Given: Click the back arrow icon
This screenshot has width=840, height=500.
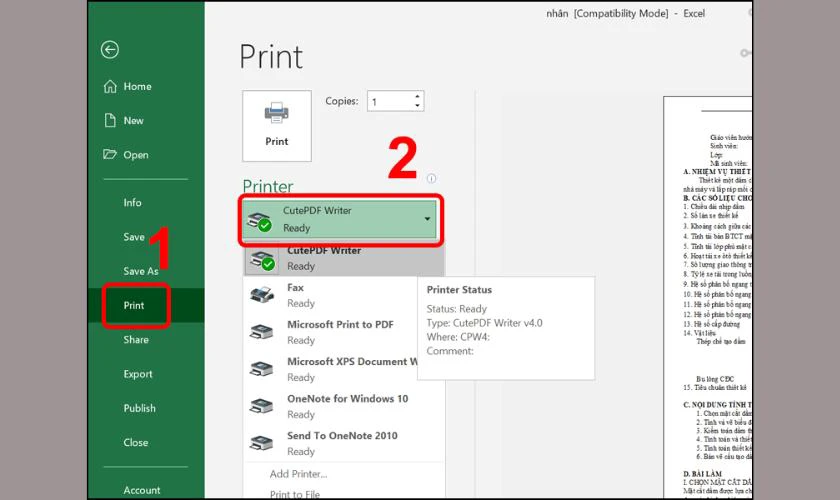Looking at the screenshot, I should click(x=110, y=50).
